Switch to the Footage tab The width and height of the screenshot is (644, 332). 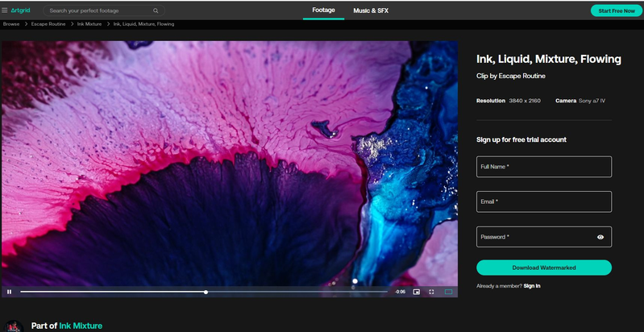[x=323, y=10]
